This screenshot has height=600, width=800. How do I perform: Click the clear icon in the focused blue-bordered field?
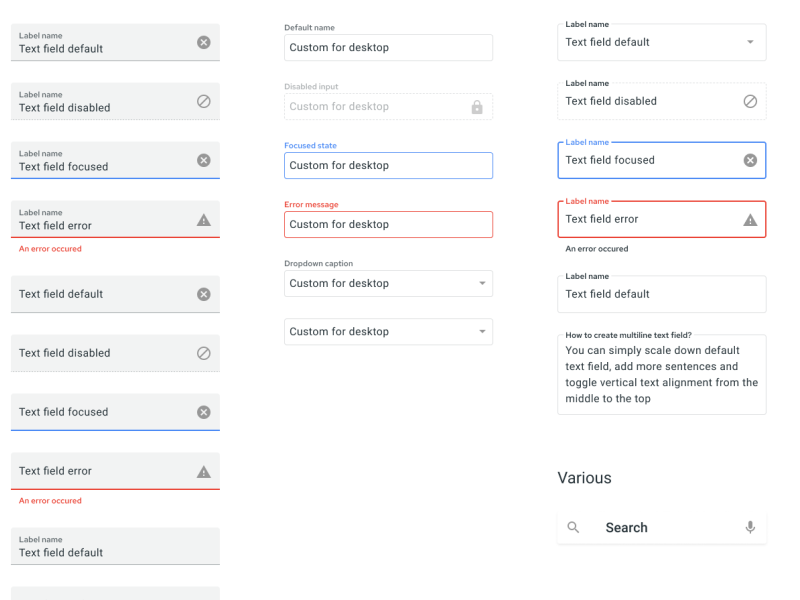point(750,160)
